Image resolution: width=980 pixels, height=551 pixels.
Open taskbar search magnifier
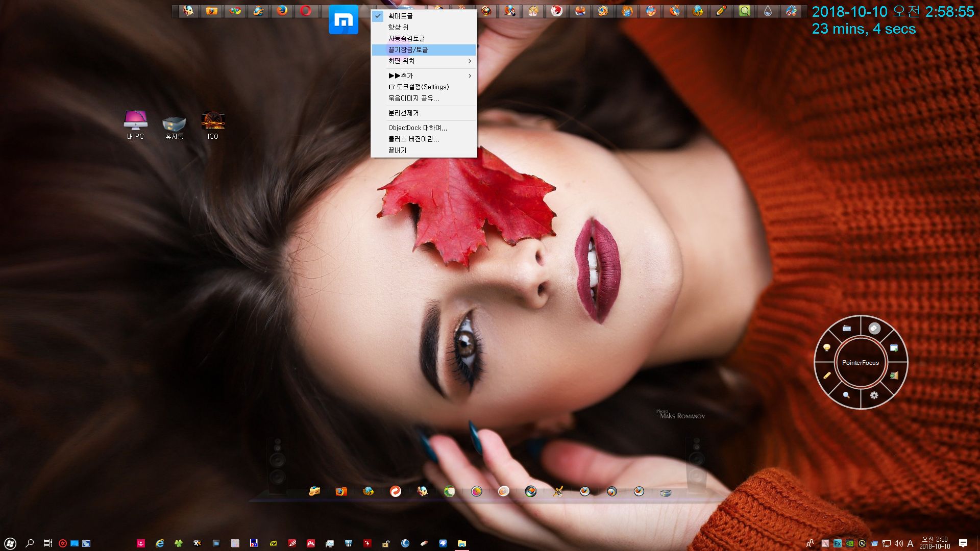[30, 543]
